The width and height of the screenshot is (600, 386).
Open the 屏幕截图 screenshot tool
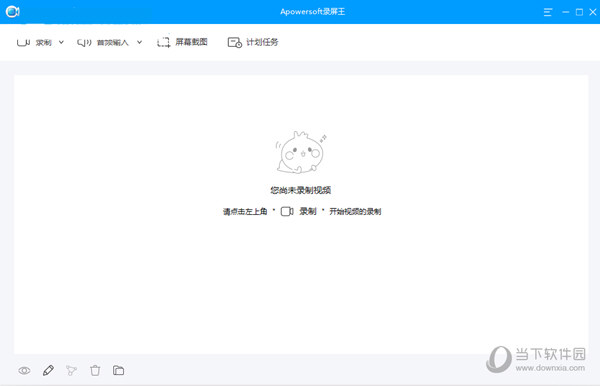(191, 42)
